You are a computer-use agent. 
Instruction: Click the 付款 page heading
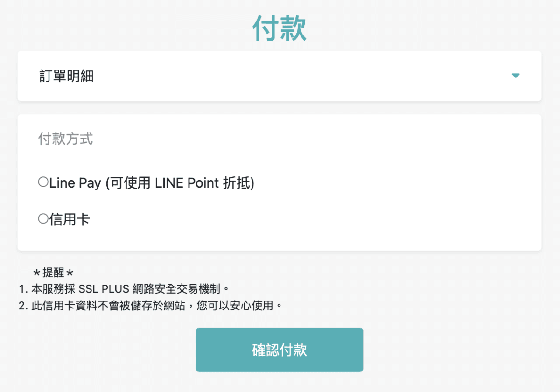coord(280,29)
